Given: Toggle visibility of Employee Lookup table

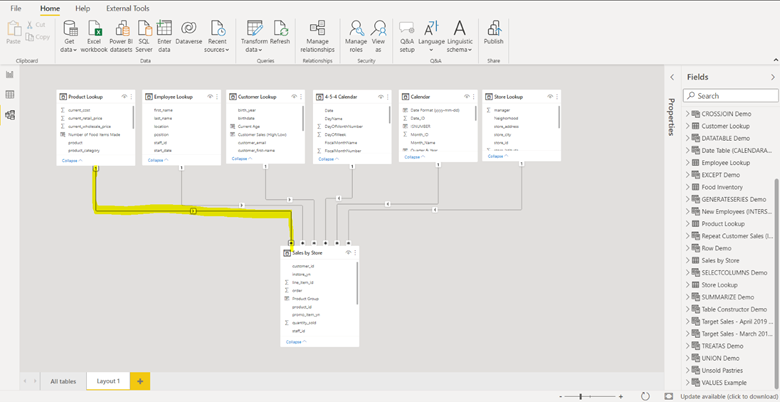Looking at the screenshot, I should (x=210, y=97).
